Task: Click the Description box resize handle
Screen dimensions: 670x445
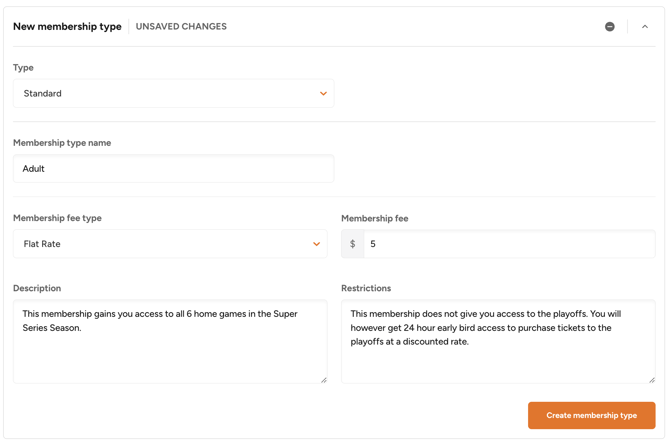Action: 323,379
